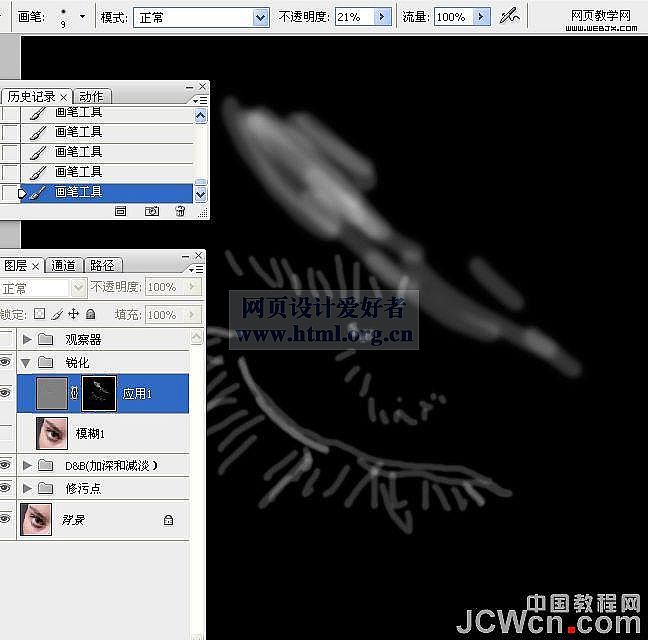Select the 锐化 group folder icon
Image resolution: width=648 pixels, height=640 pixels.
45,363
